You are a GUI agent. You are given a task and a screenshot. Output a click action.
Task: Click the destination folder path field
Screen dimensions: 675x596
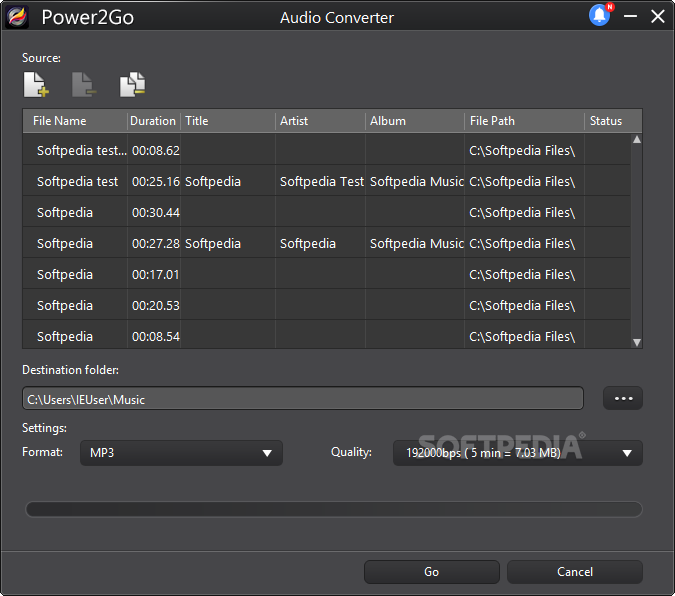303,399
